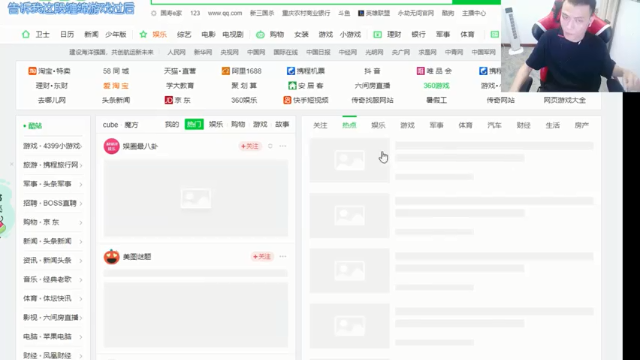Open the three-dot menu on 美图 card

pos(282,257)
